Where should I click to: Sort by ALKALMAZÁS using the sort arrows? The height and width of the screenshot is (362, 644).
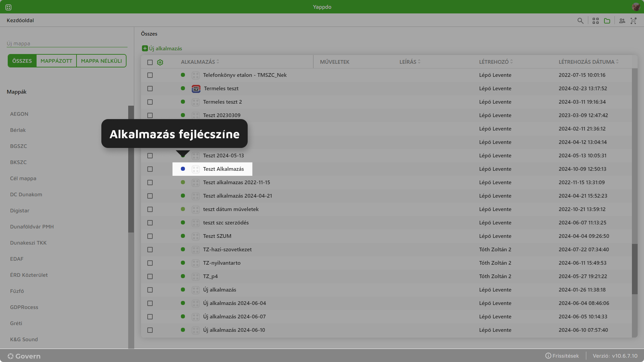point(218,61)
